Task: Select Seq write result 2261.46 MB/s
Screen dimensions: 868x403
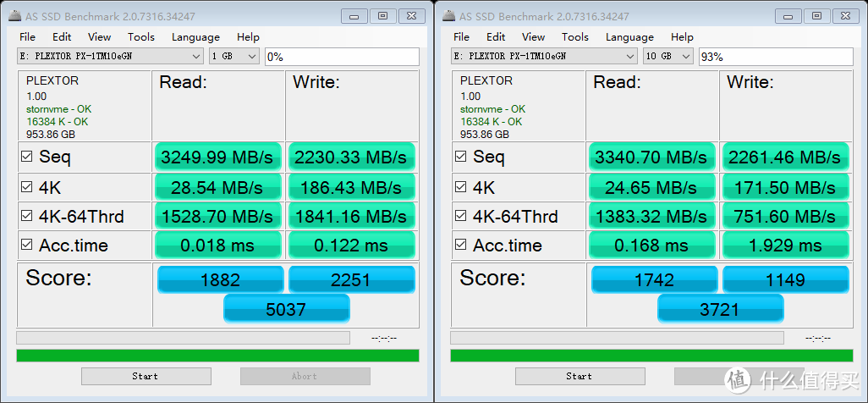Action: tap(785, 157)
